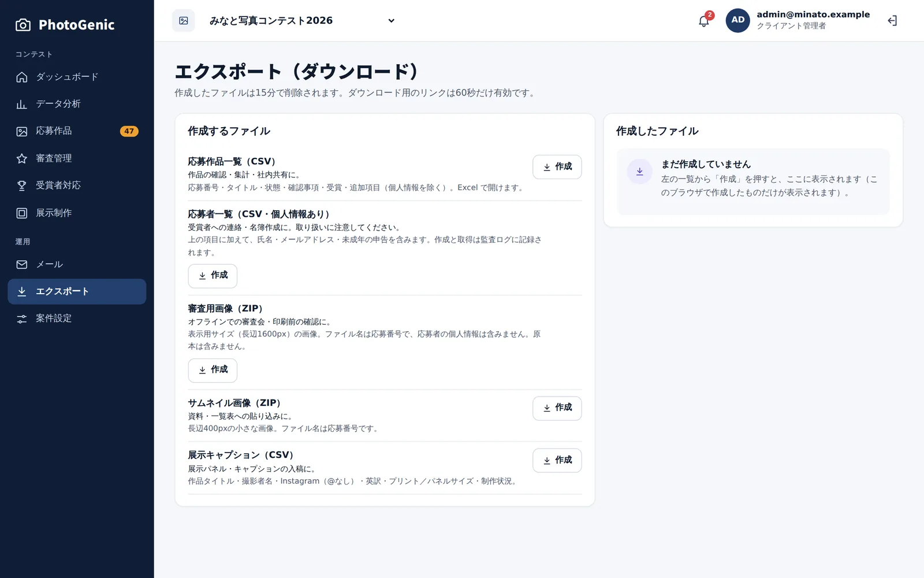
Task: Click the エクスポート download icon in sidebar
Action: (x=22, y=292)
